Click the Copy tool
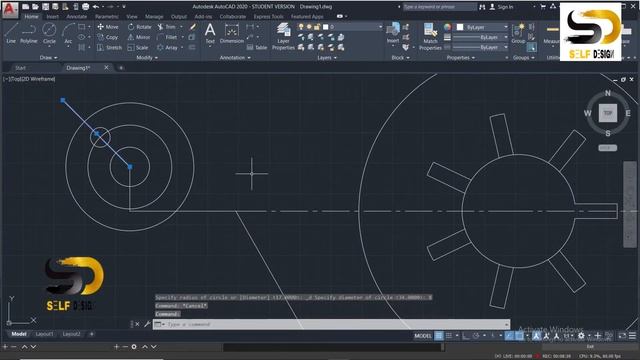Viewport: 640px width, 360px height. click(108, 37)
